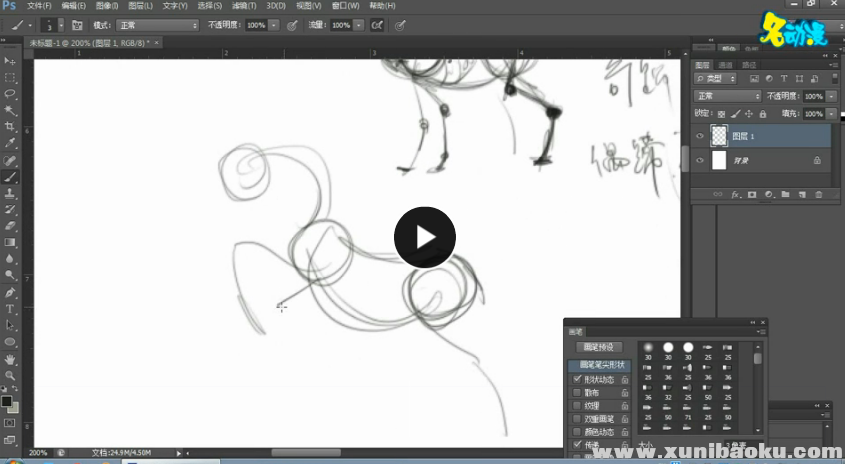845x464 pixels.
Task: Select the Brush tool in the toolbox
Action: 10,176
